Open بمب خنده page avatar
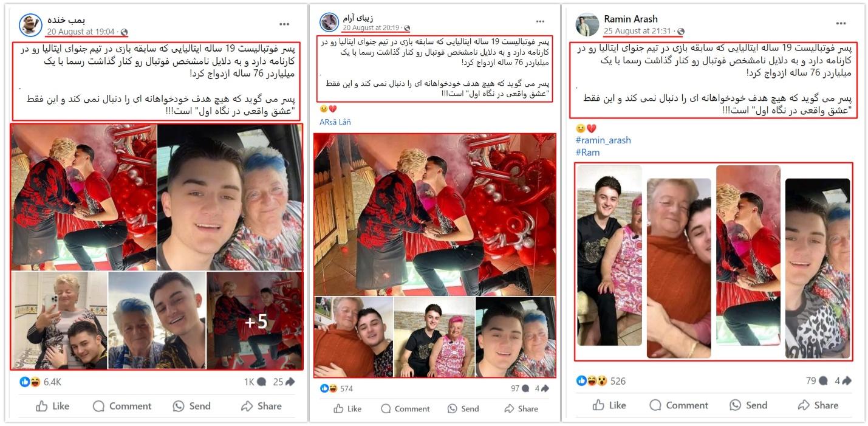Screen dimensions: 868x426 30,25
